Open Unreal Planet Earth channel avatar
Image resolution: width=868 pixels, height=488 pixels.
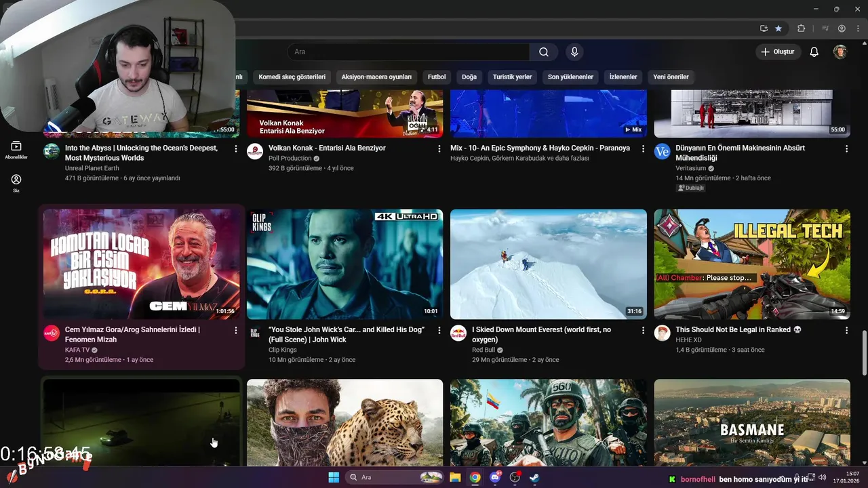(x=52, y=151)
